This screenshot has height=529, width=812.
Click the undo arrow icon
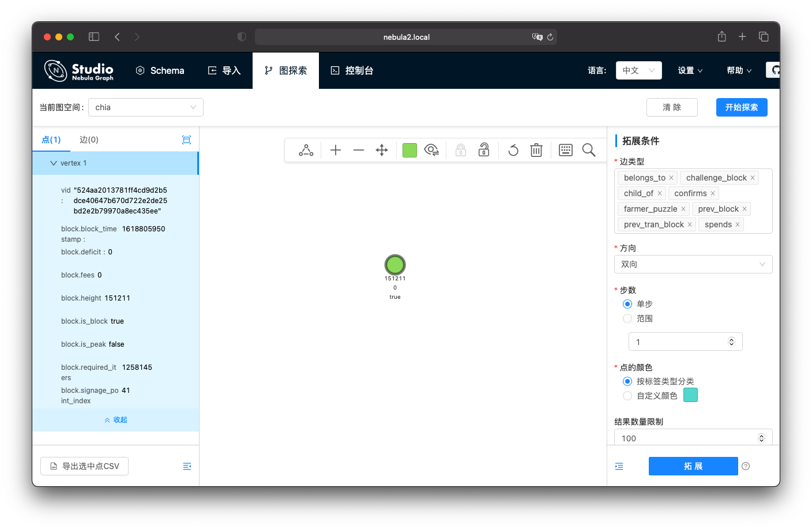pos(513,151)
